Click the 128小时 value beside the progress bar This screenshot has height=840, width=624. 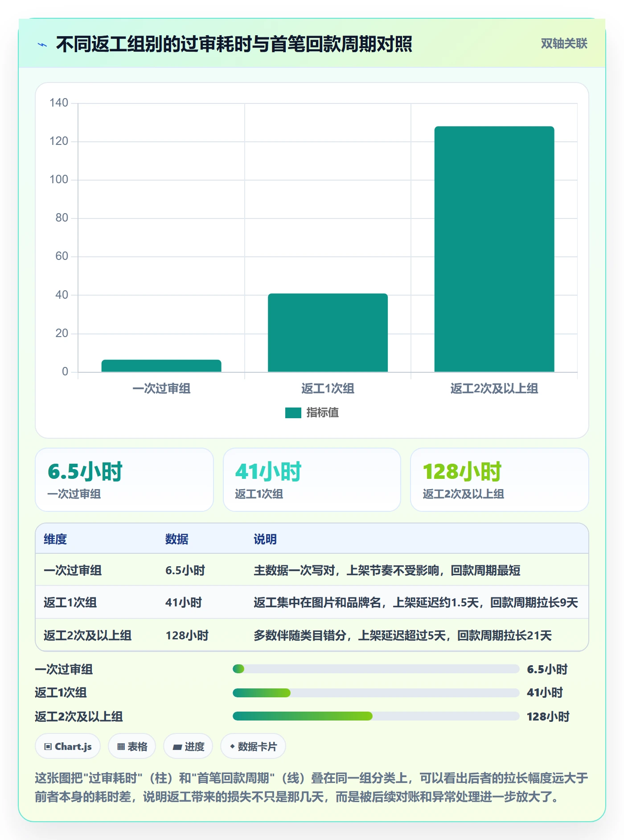(548, 716)
